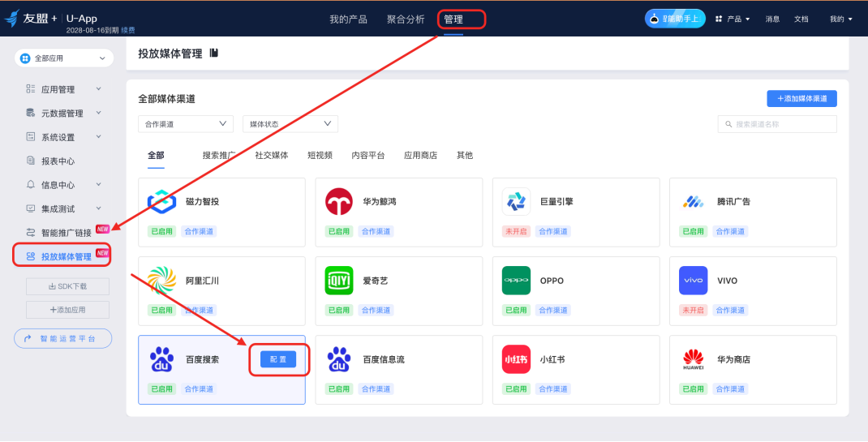868x442 pixels.
Task: Click the 添加媒体渠道 button
Action: click(801, 98)
